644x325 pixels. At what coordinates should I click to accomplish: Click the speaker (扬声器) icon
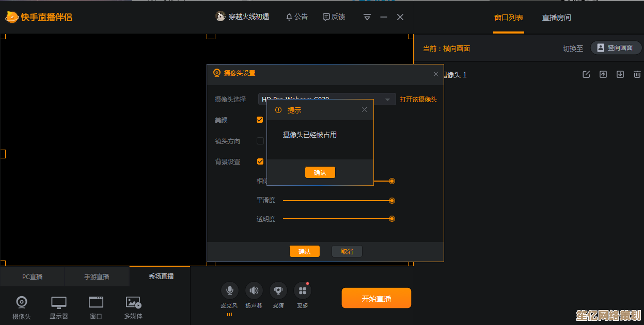tap(254, 291)
